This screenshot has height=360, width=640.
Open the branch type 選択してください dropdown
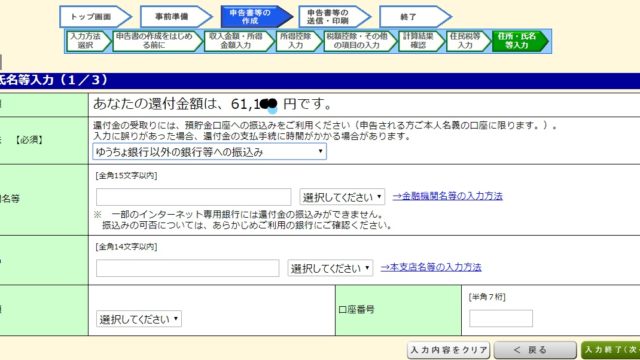[330, 268]
